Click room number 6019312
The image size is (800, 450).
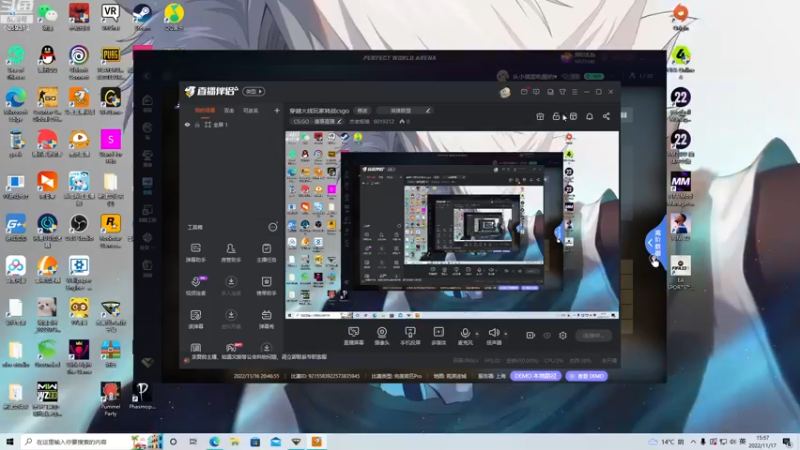(384, 121)
